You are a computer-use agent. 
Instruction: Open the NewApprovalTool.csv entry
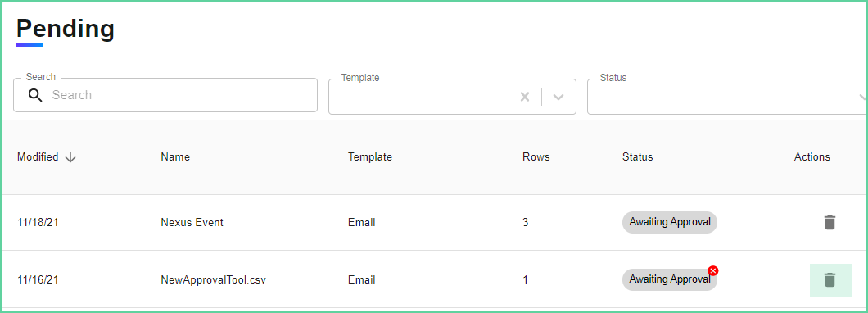point(214,279)
